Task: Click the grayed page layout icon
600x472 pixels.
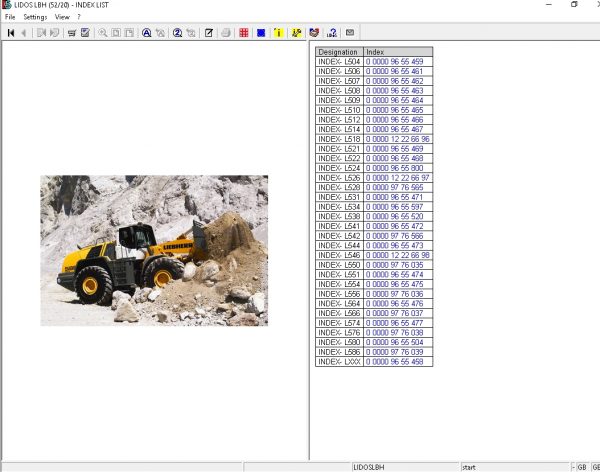Action: point(129,33)
